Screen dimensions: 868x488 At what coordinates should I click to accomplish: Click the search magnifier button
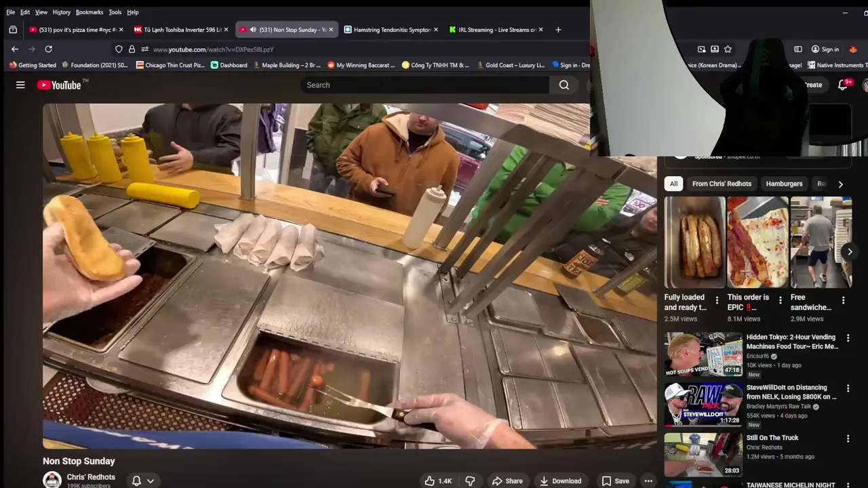pyautogui.click(x=564, y=85)
